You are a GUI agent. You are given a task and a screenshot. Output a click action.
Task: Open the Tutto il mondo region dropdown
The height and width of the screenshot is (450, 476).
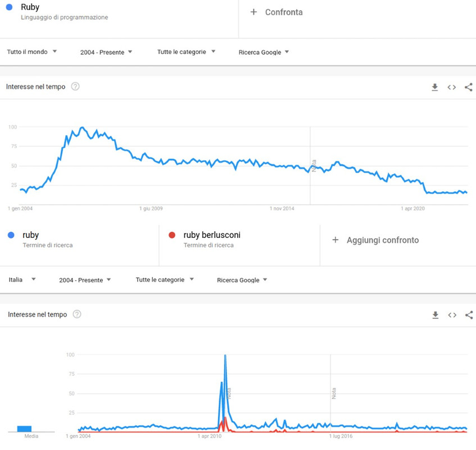pyautogui.click(x=32, y=52)
